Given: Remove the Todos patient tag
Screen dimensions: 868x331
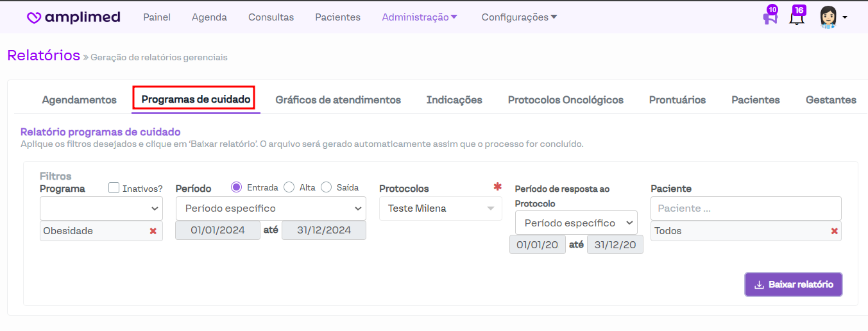Looking at the screenshot, I should (834, 231).
